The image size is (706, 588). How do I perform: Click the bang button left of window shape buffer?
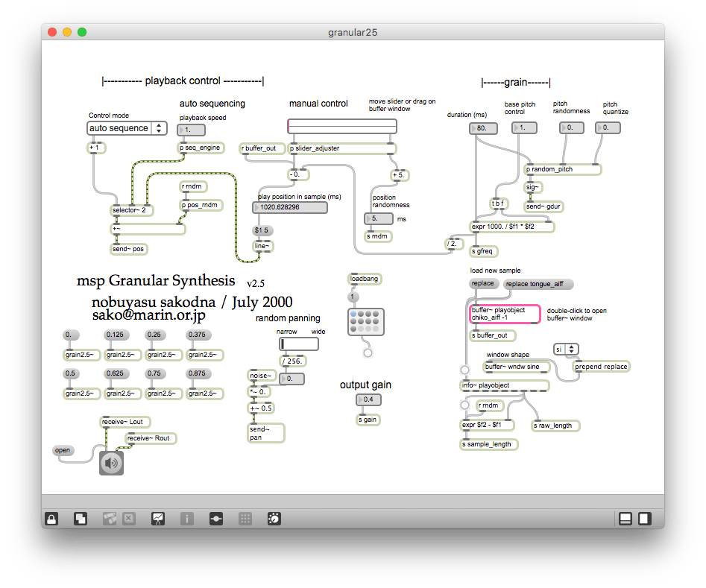(464, 370)
